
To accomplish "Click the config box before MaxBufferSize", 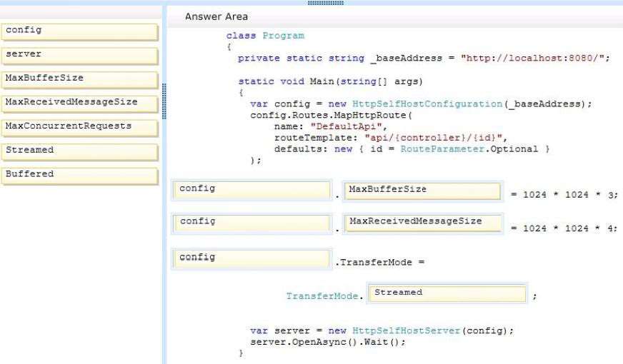I will [252, 191].
